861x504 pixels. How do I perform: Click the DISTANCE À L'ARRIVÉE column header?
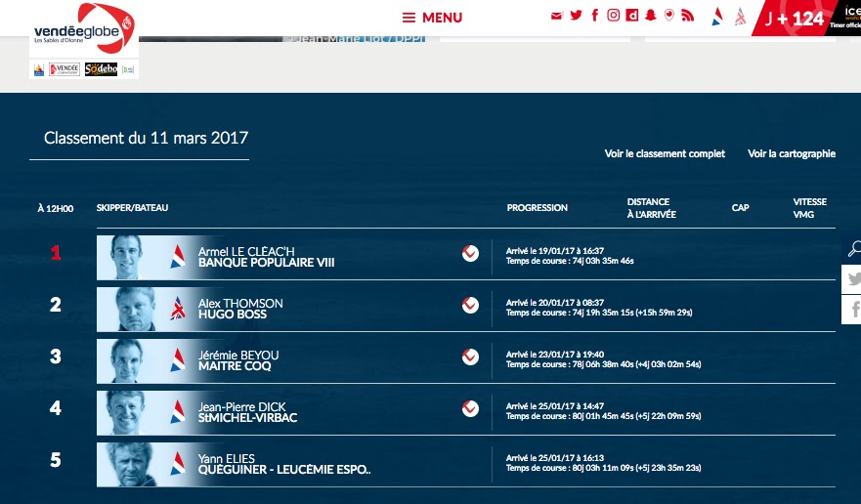[x=651, y=208]
